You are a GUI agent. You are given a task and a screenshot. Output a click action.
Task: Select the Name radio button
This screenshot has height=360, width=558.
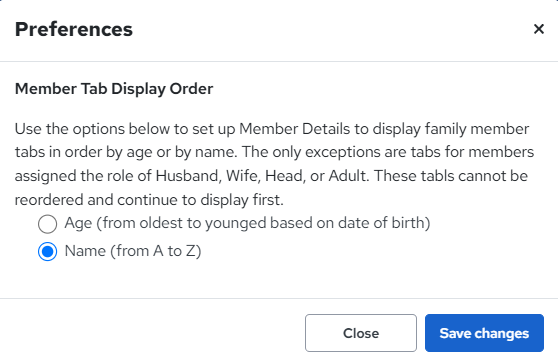click(x=47, y=251)
